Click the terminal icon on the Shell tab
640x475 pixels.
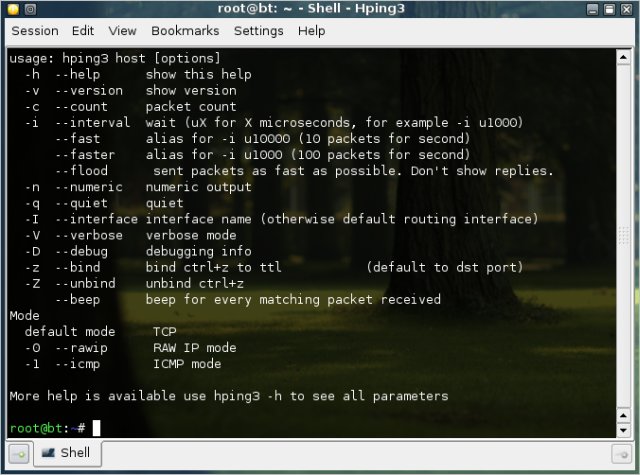48,453
